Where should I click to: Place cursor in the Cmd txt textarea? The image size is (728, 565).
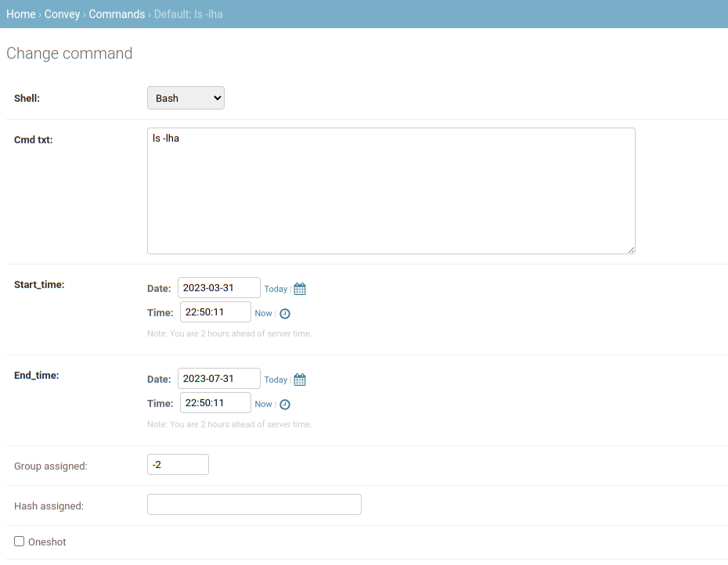click(391, 190)
